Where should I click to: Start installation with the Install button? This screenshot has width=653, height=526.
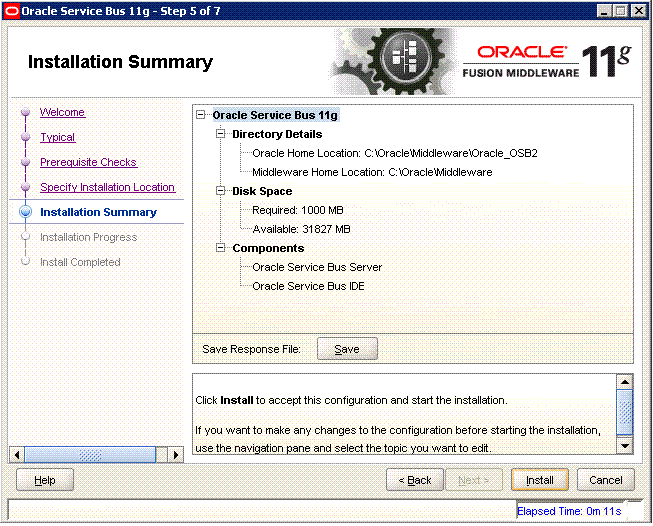tap(539, 480)
